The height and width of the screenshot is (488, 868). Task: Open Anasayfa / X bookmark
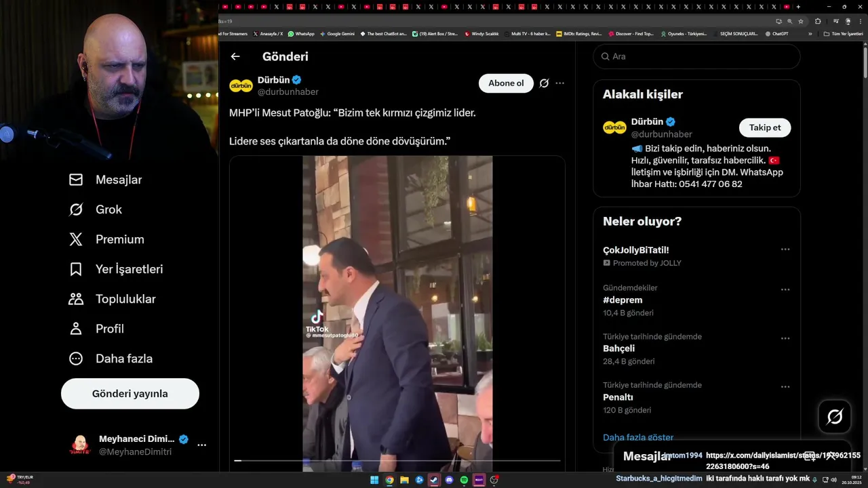click(x=268, y=34)
